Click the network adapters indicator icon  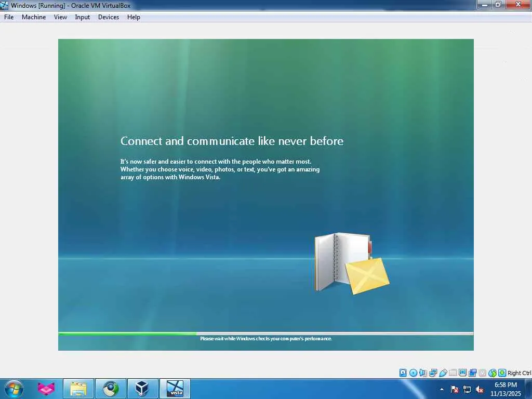(433, 373)
